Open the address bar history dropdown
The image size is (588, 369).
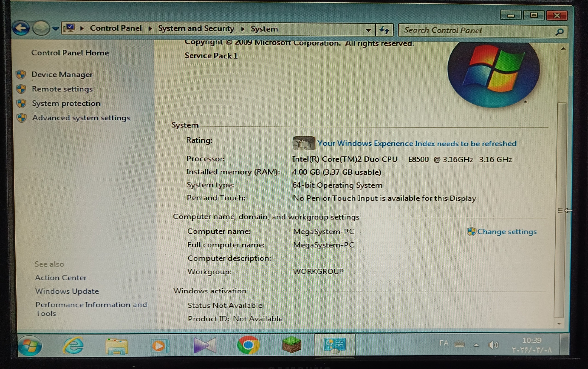tap(368, 30)
